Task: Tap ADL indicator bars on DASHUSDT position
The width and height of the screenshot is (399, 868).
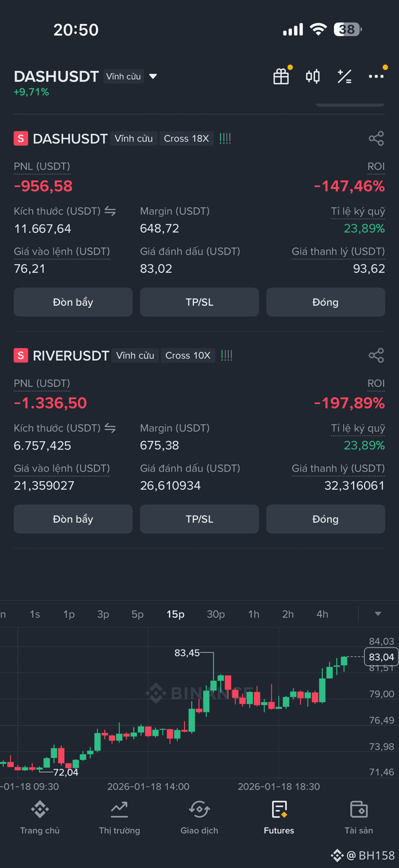Action: pyautogui.click(x=225, y=138)
